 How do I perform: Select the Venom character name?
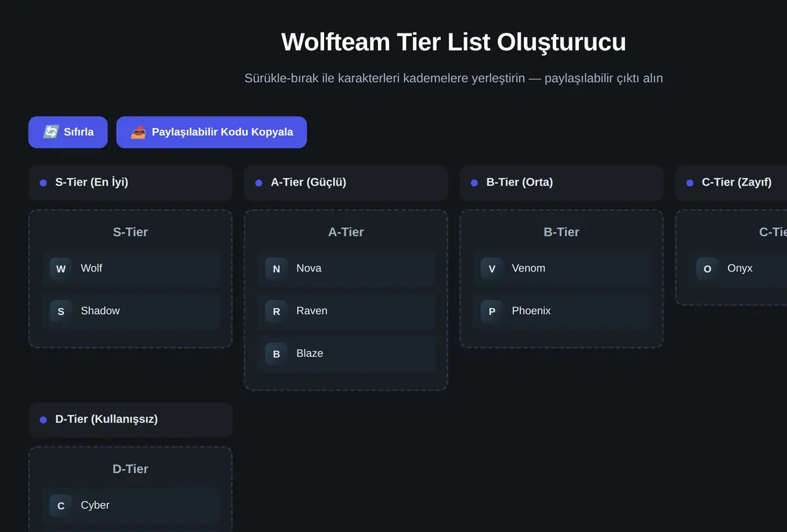[529, 268]
